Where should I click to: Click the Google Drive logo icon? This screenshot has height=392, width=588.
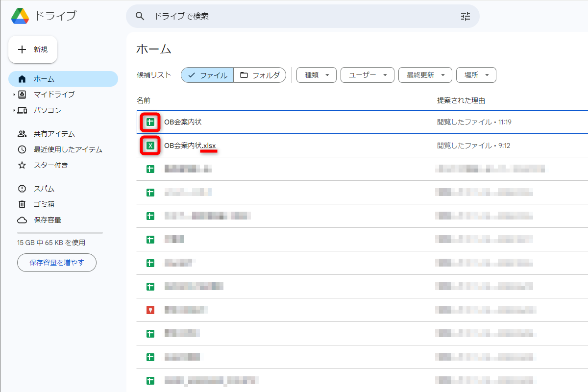pyautogui.click(x=19, y=15)
